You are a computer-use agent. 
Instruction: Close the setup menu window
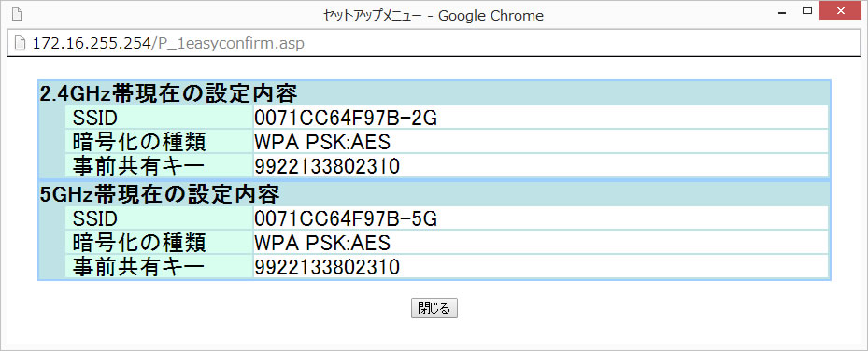coord(839,10)
